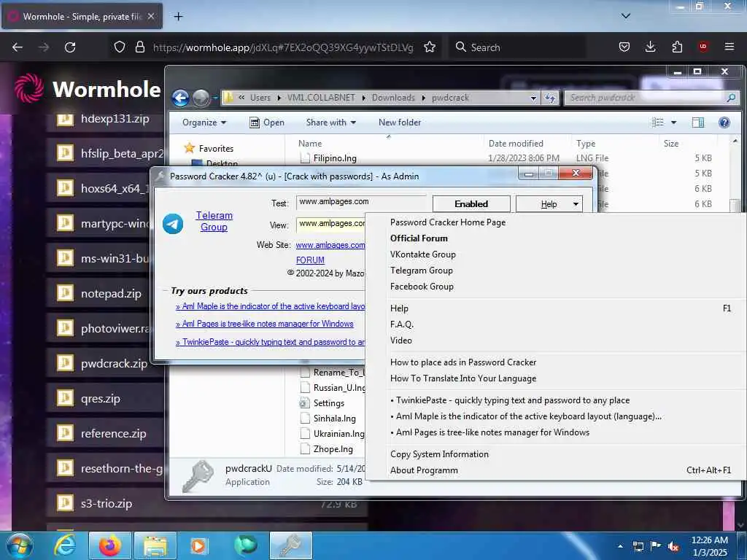Select notepad.zip in Wormhole list
This screenshot has width=747, height=560.
click(x=111, y=293)
